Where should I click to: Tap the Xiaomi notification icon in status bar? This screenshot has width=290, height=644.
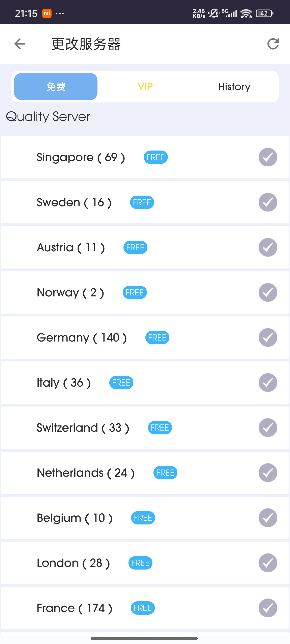pyautogui.click(x=47, y=13)
